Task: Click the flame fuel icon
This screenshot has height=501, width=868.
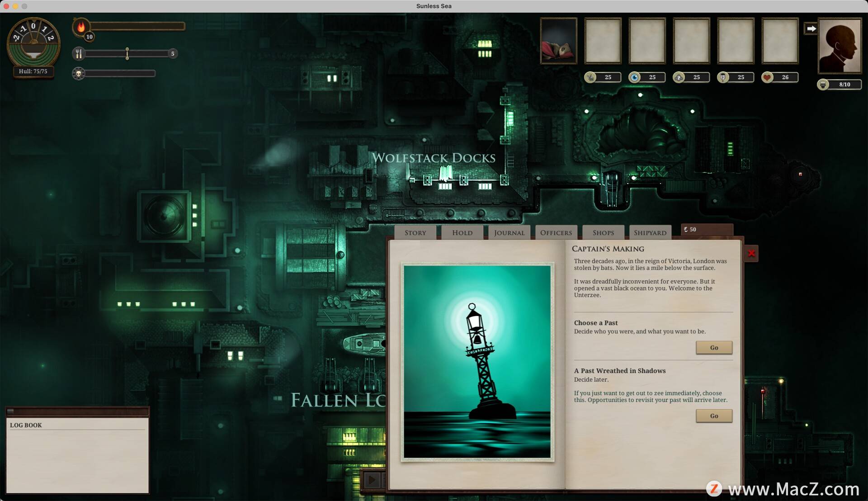Action: click(x=81, y=27)
